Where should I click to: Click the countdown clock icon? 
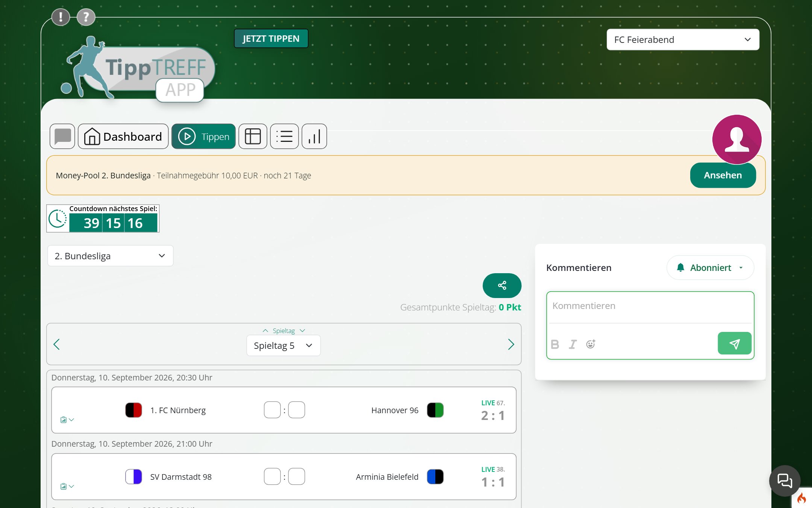click(58, 219)
